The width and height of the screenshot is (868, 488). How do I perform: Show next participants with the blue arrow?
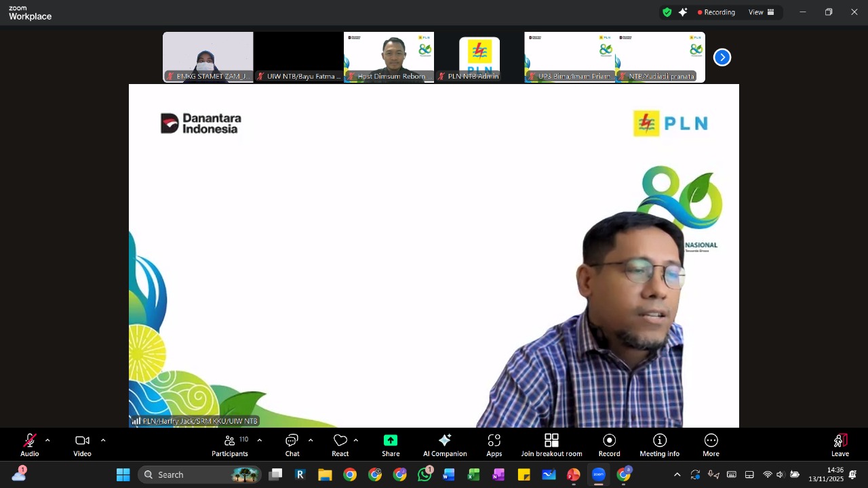(x=722, y=58)
